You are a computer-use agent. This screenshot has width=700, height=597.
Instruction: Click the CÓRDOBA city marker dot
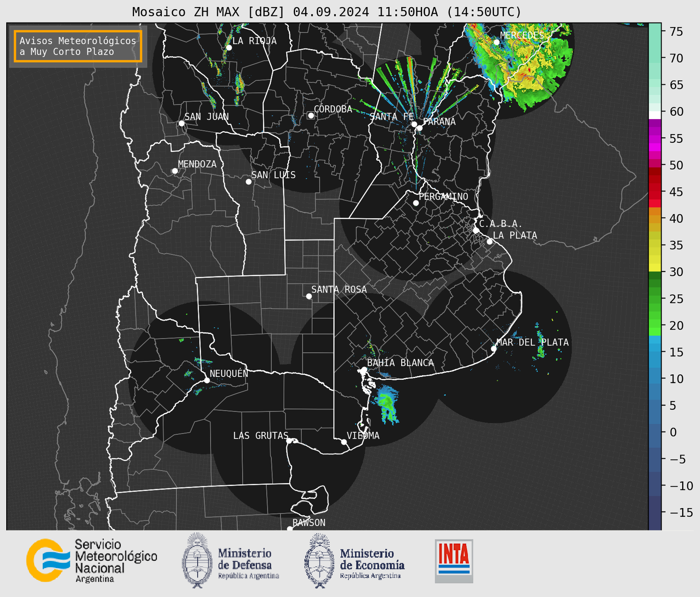[311, 115]
